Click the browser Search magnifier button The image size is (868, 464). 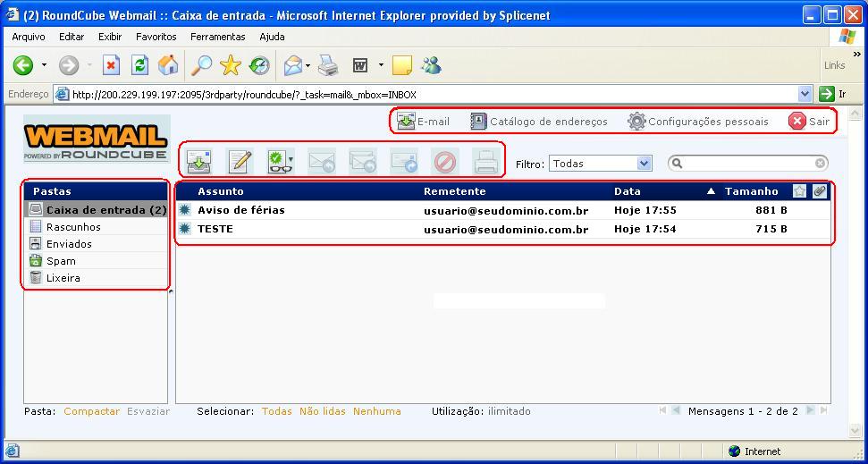click(x=201, y=66)
